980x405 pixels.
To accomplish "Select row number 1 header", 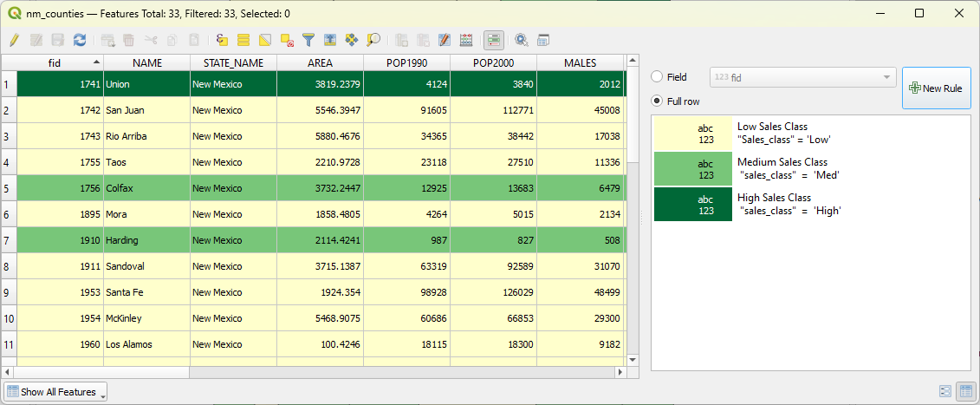I will (9, 84).
